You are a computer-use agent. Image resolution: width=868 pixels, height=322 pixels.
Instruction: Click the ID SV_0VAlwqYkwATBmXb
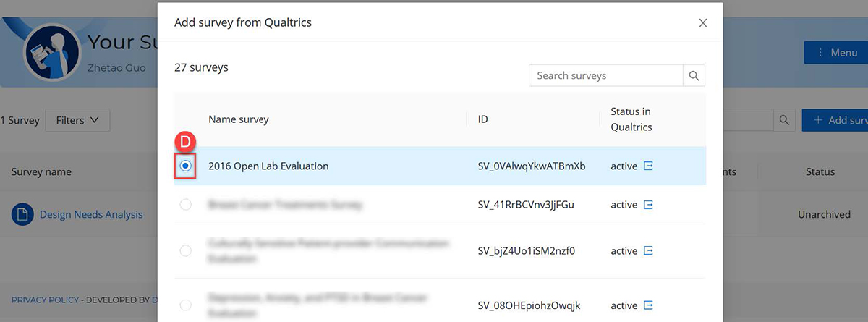pos(532,166)
